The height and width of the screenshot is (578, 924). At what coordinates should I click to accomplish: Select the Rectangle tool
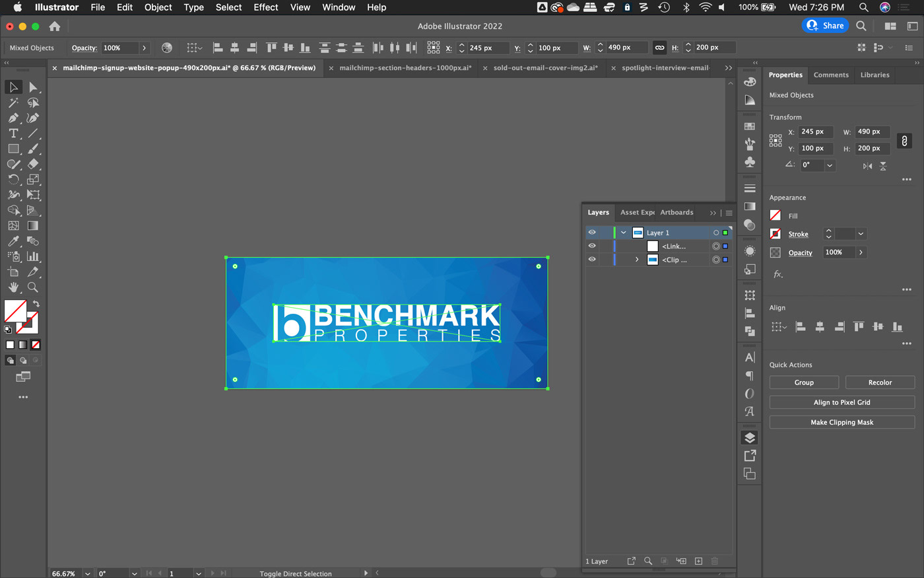[13, 149]
